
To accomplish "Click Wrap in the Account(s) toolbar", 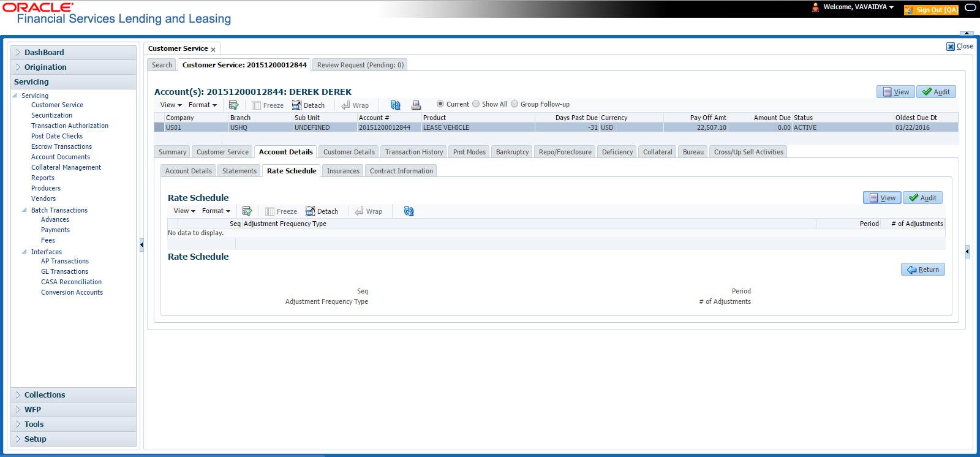I will coord(355,105).
